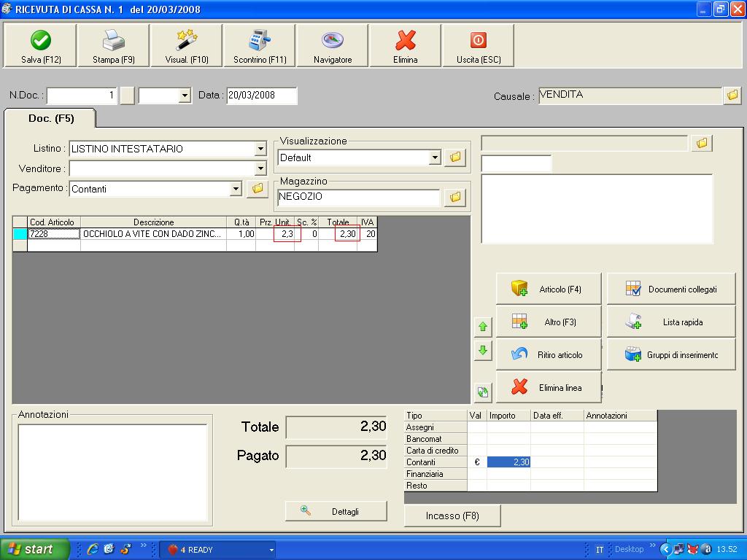Open Visualizzazione folder icon
747x560 pixels.
tap(455, 157)
